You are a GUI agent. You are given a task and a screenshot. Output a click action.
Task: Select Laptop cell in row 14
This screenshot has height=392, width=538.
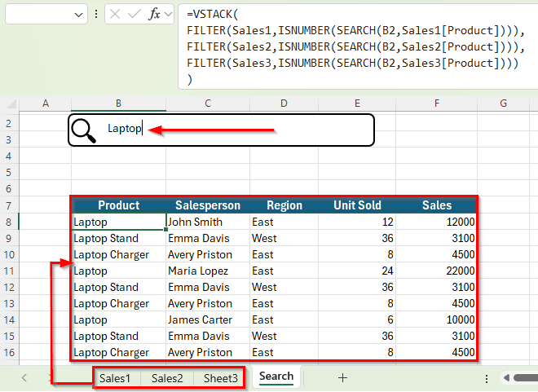(x=119, y=319)
